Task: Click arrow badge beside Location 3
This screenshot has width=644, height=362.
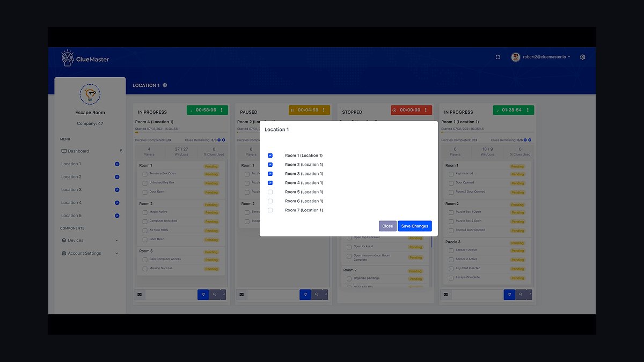Action: click(117, 190)
